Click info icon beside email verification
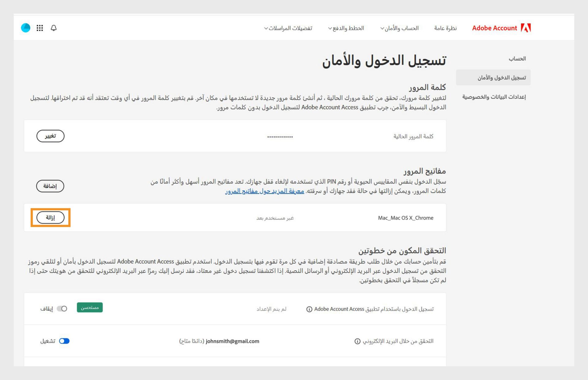Viewport: 588px width, 380px height. (x=357, y=341)
